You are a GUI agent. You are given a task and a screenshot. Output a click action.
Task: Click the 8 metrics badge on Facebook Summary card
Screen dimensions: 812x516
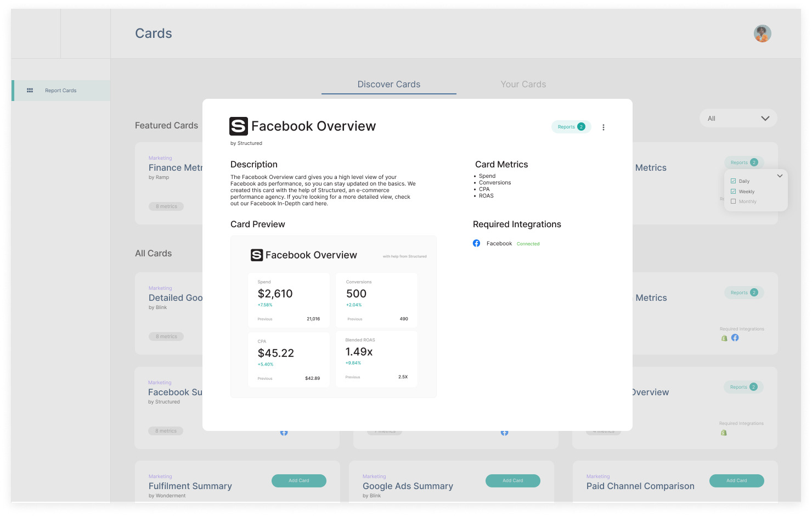click(x=166, y=431)
